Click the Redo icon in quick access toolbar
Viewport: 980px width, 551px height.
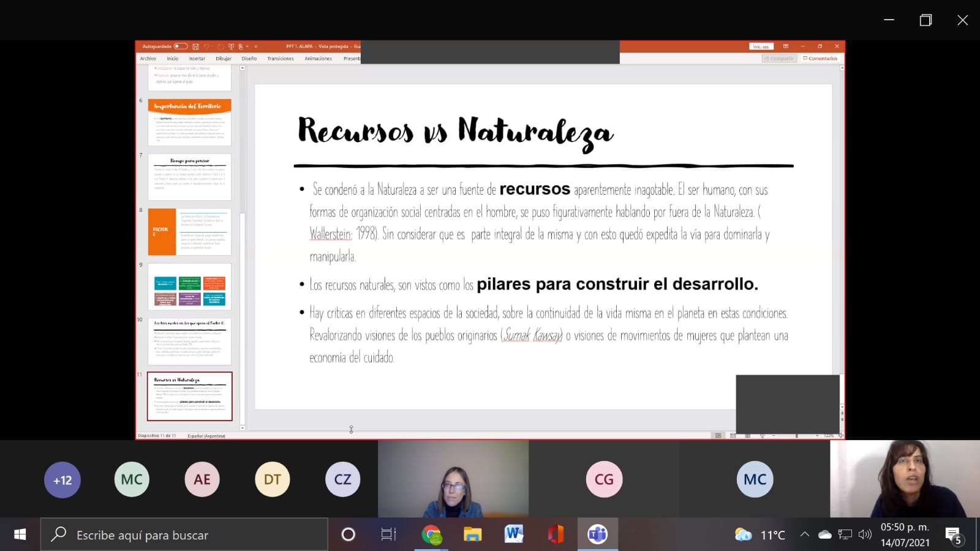coord(221,47)
